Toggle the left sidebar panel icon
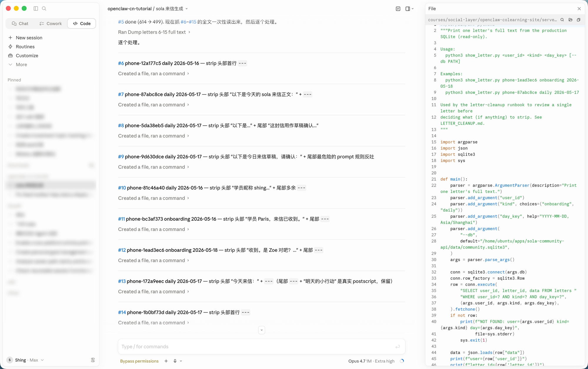The image size is (588, 369). point(36,9)
